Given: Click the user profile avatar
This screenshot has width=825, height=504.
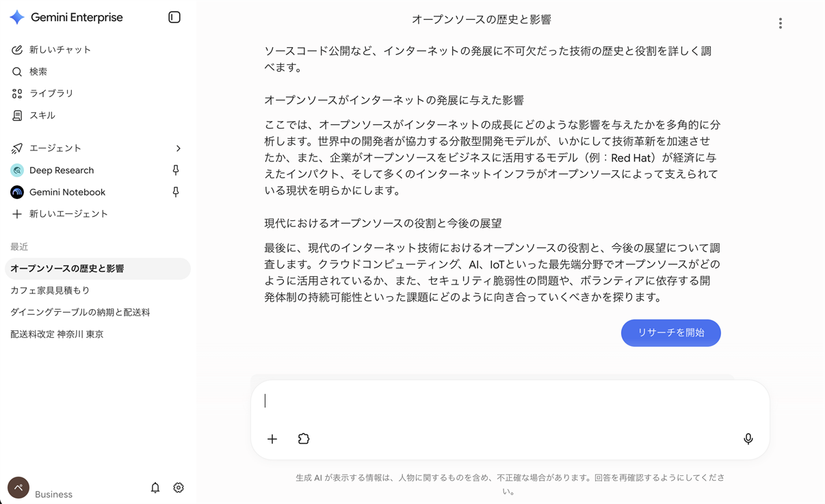Looking at the screenshot, I should tap(18, 488).
